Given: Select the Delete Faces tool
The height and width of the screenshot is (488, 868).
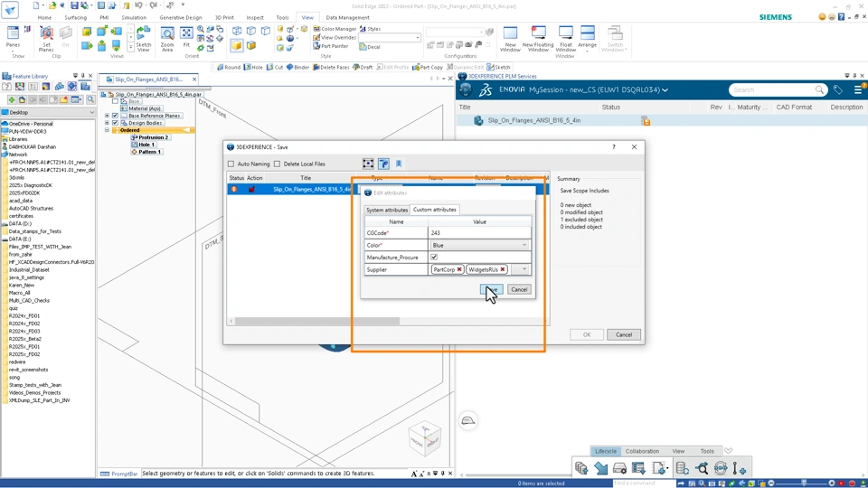Looking at the screenshot, I should 331,67.
